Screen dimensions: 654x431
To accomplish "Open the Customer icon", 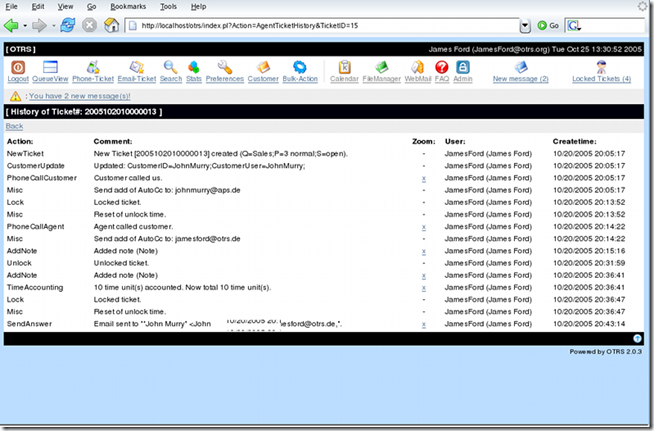I will coord(263,67).
